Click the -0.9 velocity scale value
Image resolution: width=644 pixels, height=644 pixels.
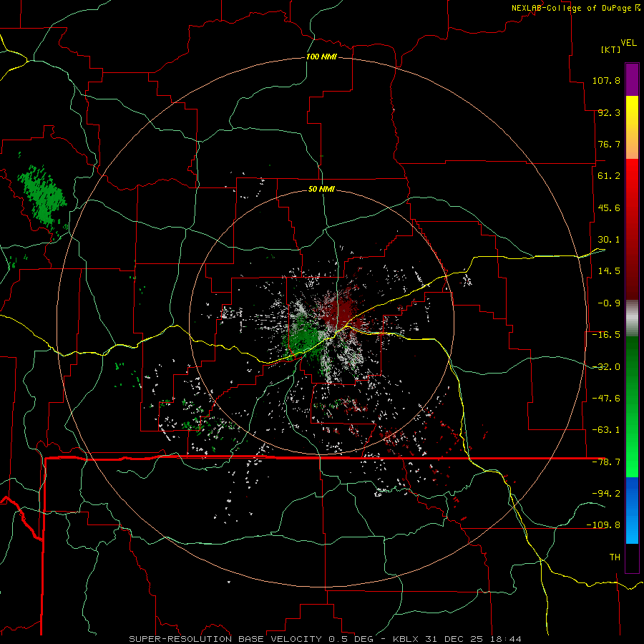click(x=609, y=303)
